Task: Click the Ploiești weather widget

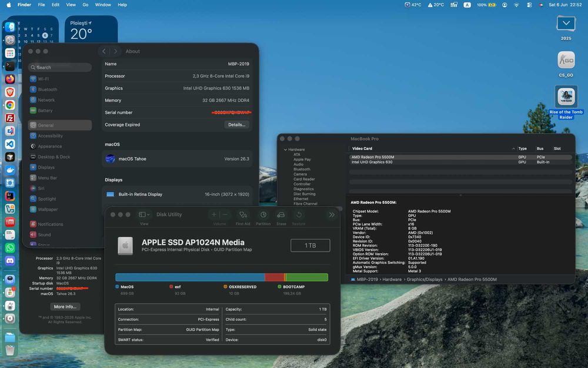Action: (x=91, y=29)
